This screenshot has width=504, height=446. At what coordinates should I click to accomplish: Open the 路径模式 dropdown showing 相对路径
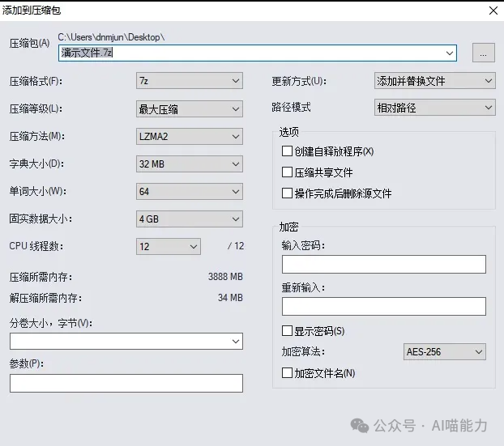[434, 107]
